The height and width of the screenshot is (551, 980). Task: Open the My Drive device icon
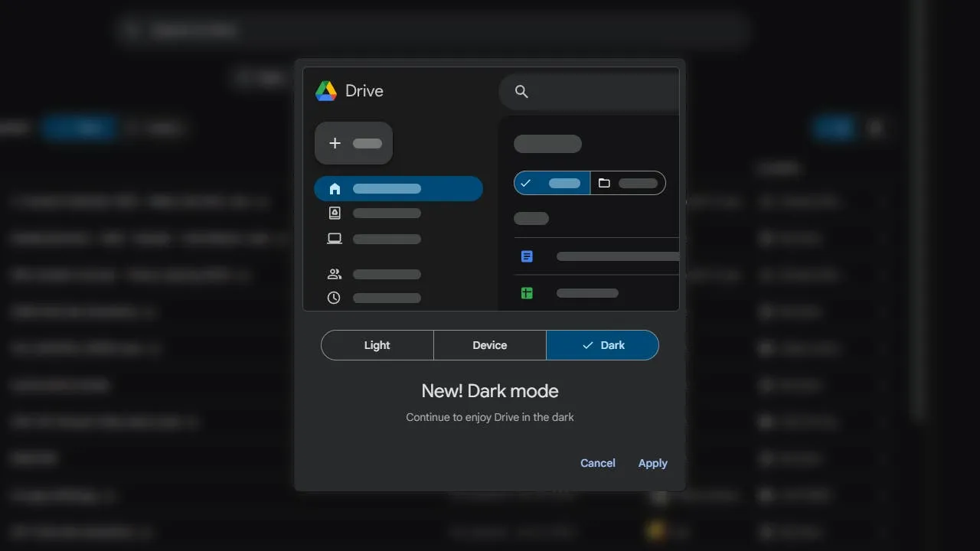click(335, 213)
